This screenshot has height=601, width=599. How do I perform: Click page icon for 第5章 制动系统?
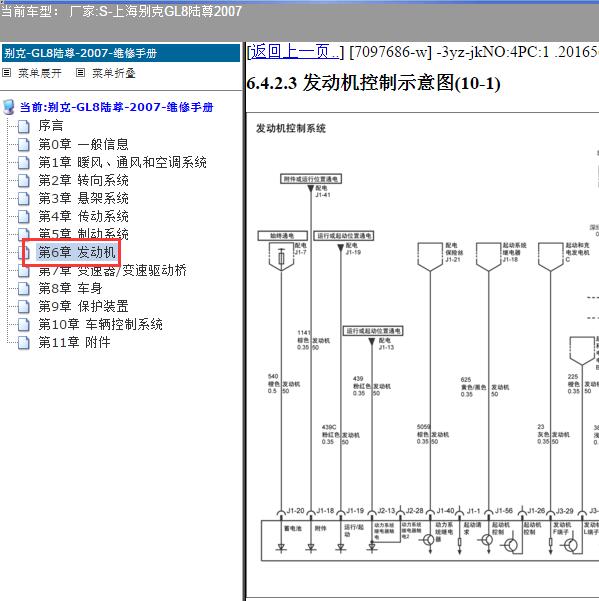(24, 235)
